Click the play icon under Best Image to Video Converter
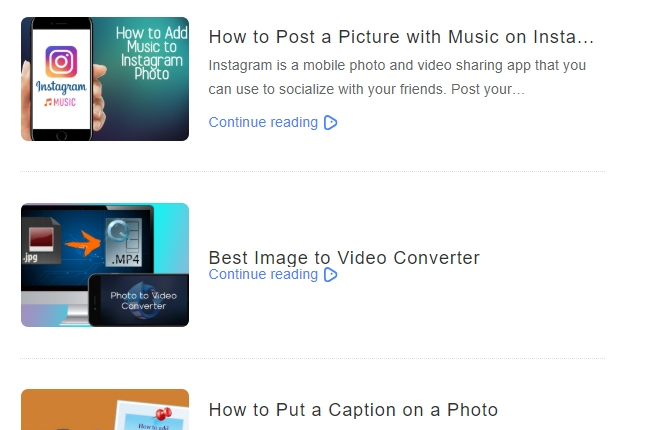650x430 pixels. point(331,275)
